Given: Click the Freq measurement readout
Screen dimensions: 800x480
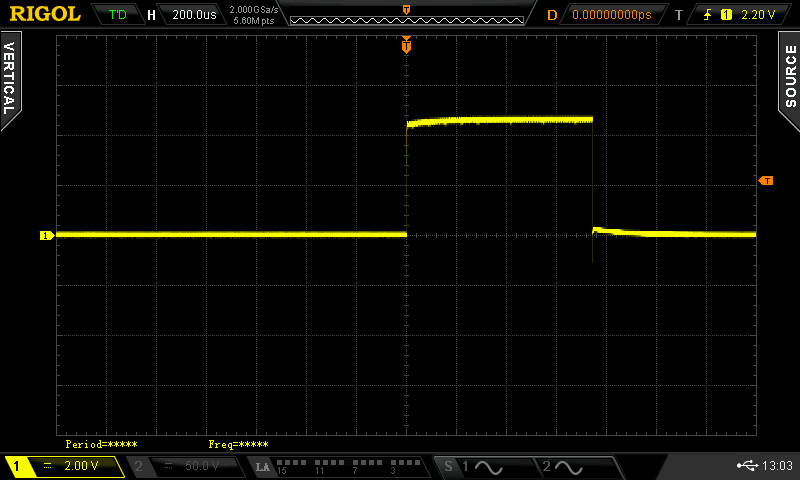Looking at the screenshot, I should [x=238, y=444].
